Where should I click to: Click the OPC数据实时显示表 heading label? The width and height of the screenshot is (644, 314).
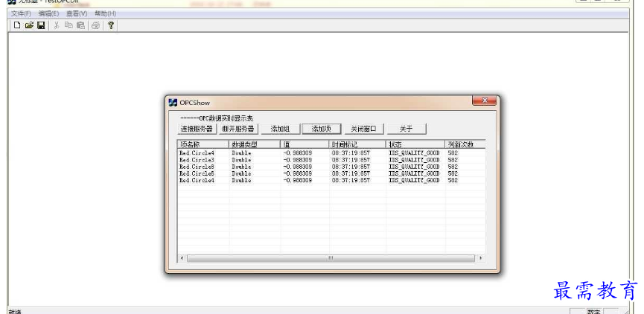point(217,118)
